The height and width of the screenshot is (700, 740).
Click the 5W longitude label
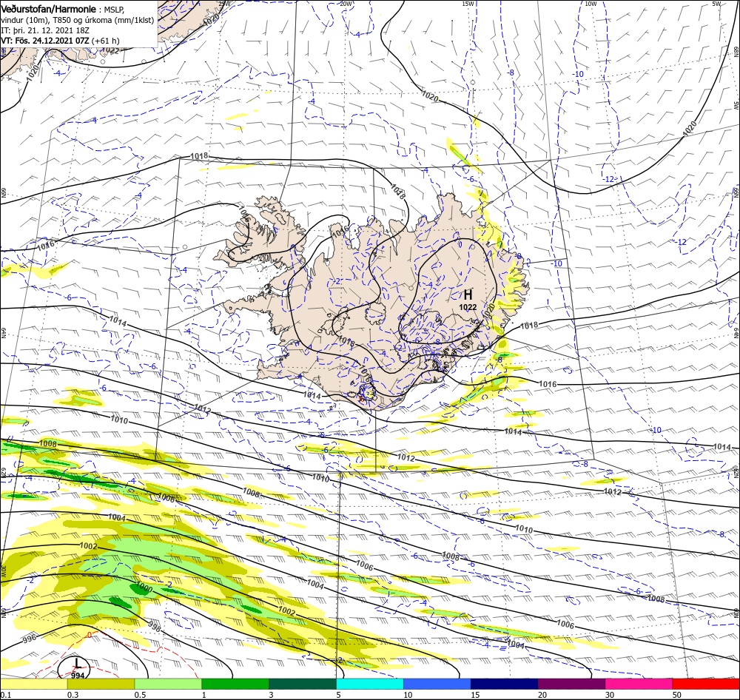tap(716, 4)
